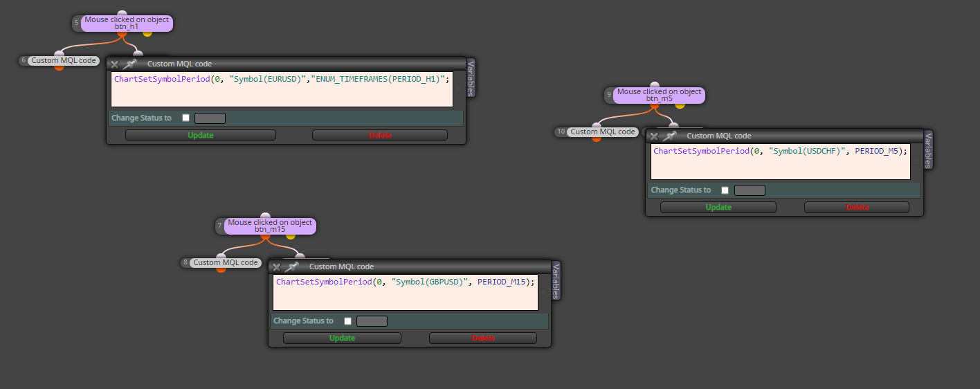Click Update in the EURUSD code dialog

tap(201, 135)
